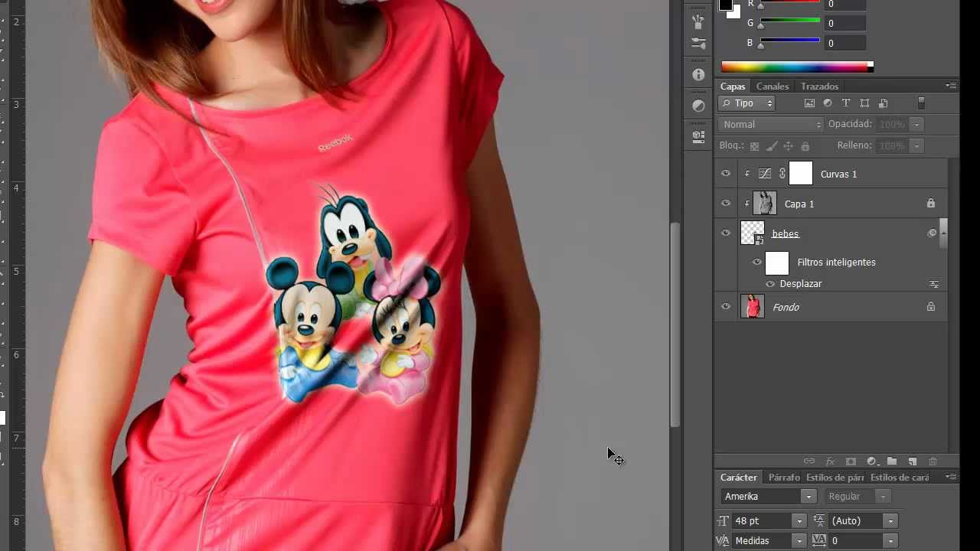Open the Amerika font family dropdown
Screen dimensions: 980x551
pos(808,497)
